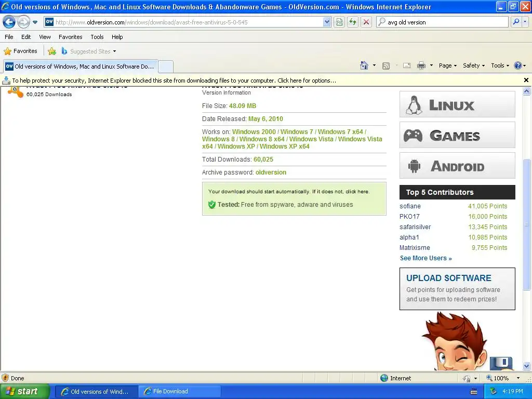Screen dimensions: 532x399
Task: Click the RSS feeds icon
Action: coord(386,66)
